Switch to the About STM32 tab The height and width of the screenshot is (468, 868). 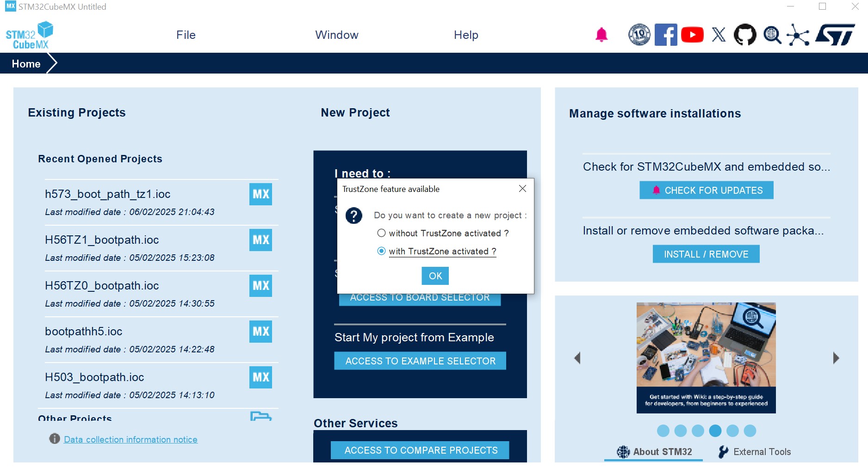pyautogui.click(x=654, y=452)
